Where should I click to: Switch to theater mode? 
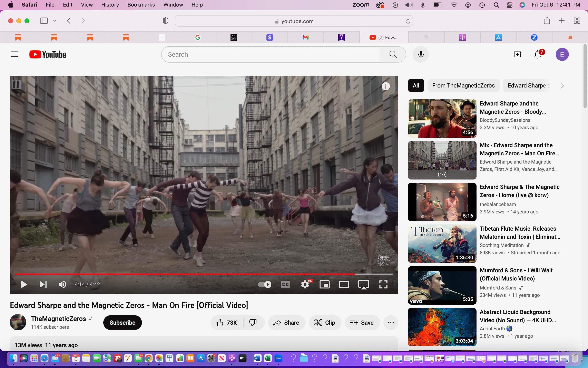click(344, 284)
